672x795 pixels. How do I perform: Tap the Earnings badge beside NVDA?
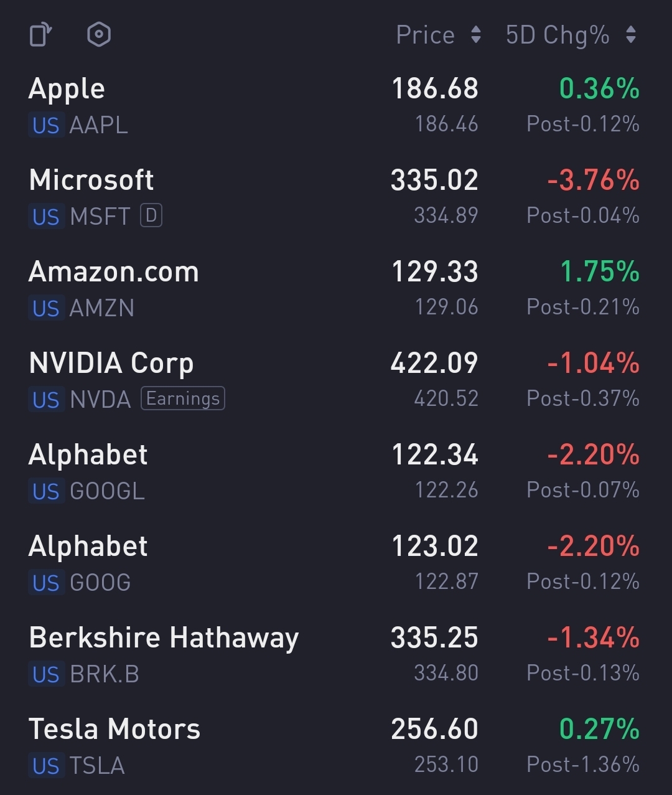tap(183, 398)
